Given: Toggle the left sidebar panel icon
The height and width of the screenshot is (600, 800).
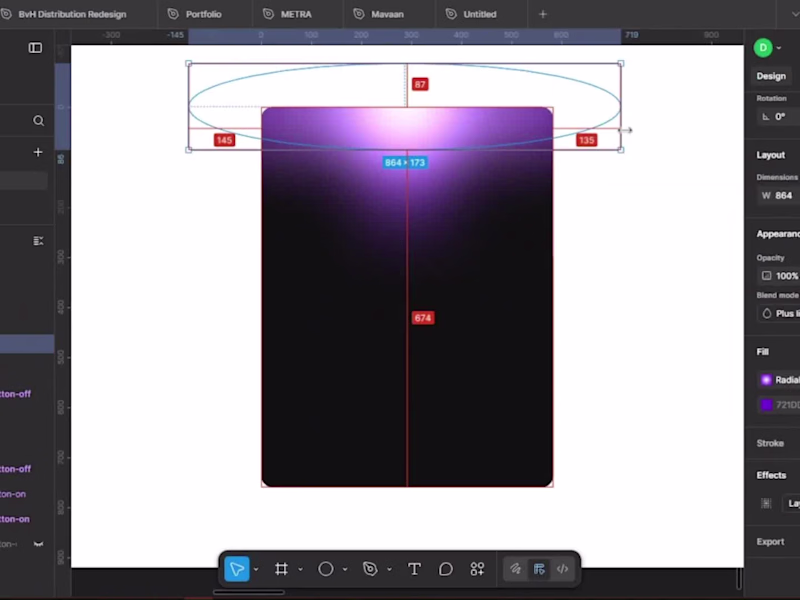Looking at the screenshot, I should tap(35, 48).
